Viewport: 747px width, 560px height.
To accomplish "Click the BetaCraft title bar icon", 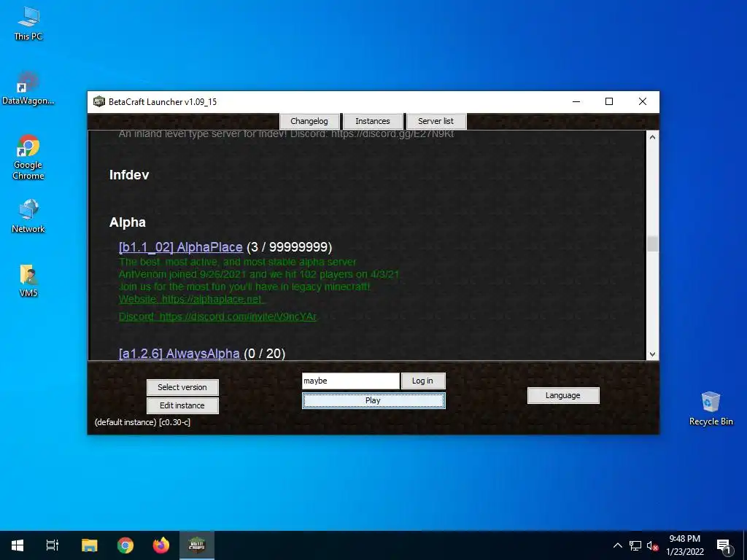I will pos(99,101).
